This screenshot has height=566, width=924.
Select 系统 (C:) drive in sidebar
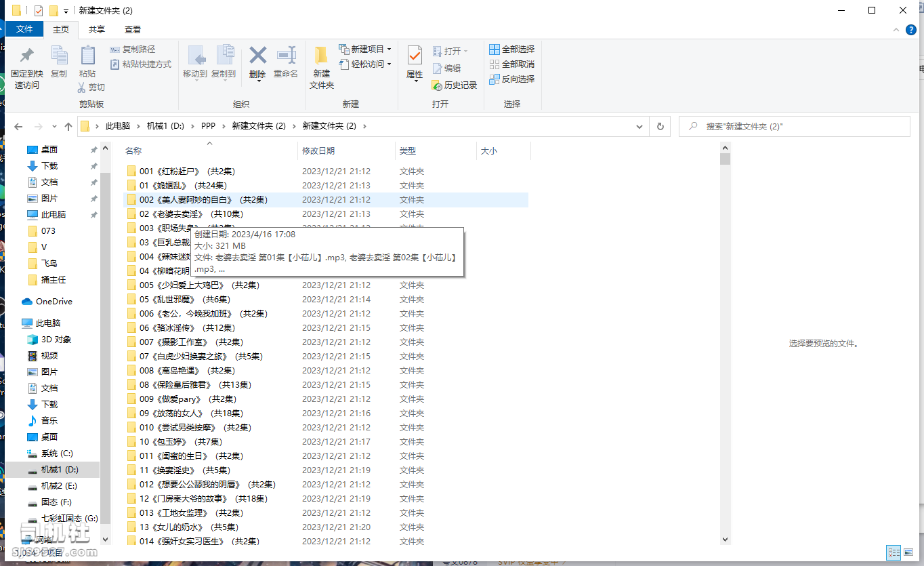(49, 453)
